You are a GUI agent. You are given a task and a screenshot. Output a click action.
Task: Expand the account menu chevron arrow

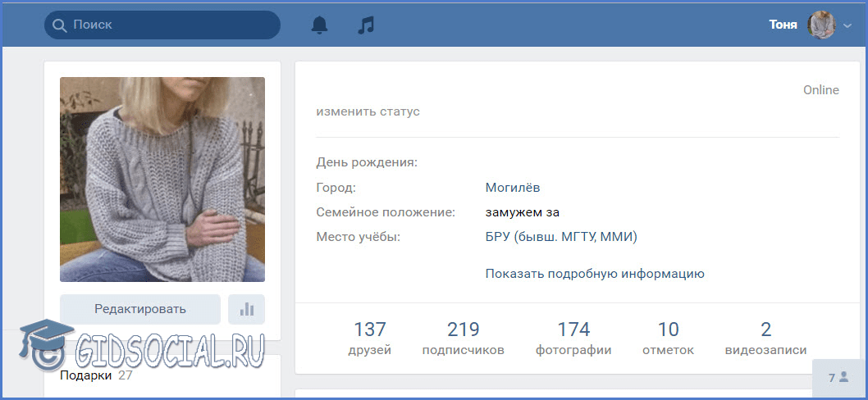coord(847,26)
